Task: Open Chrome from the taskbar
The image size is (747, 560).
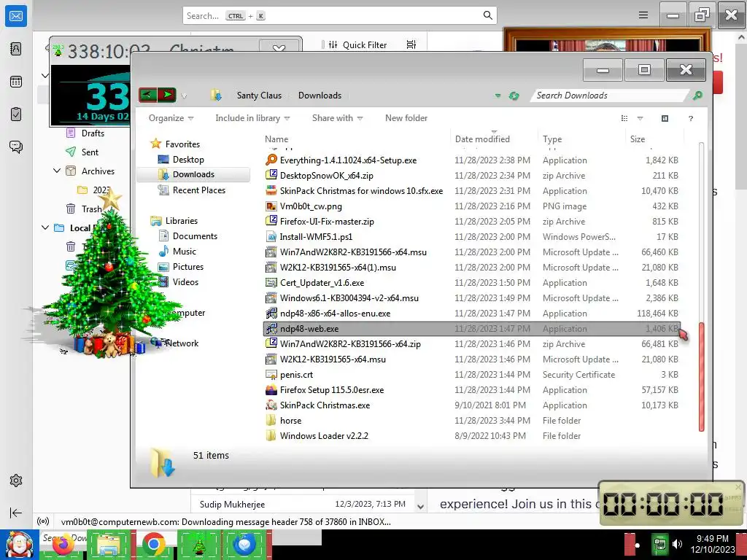Action: 153,544
